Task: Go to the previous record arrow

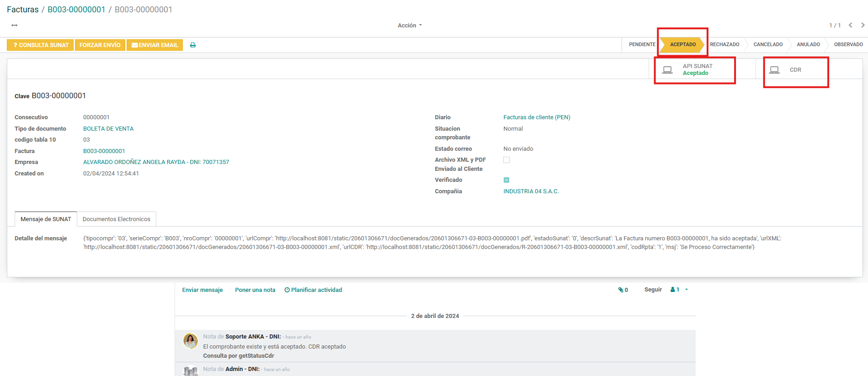Action: pyautogui.click(x=850, y=26)
